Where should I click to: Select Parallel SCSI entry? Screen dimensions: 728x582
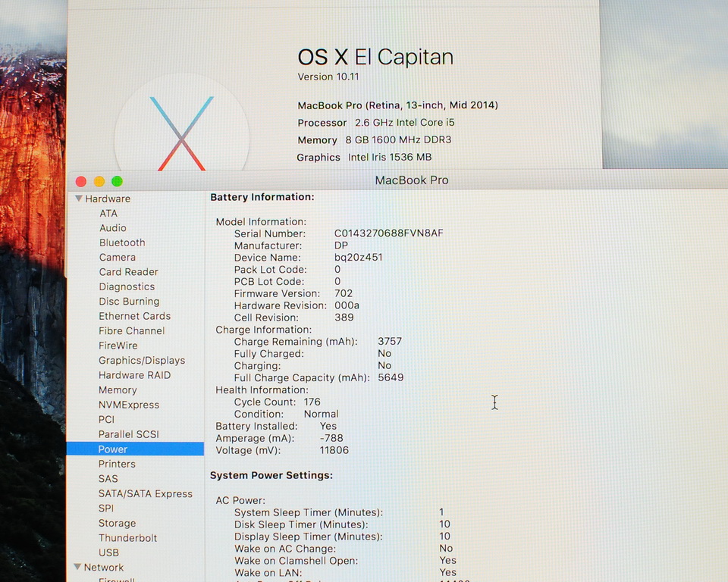click(129, 434)
